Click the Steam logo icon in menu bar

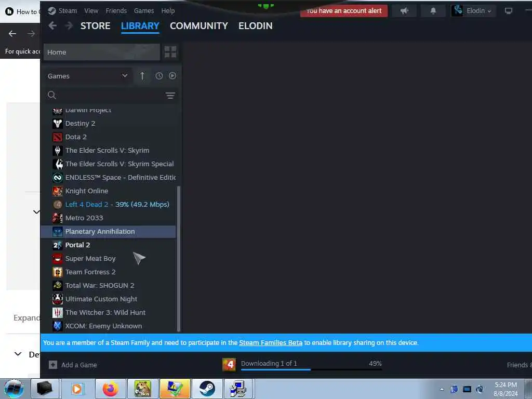tap(51, 10)
